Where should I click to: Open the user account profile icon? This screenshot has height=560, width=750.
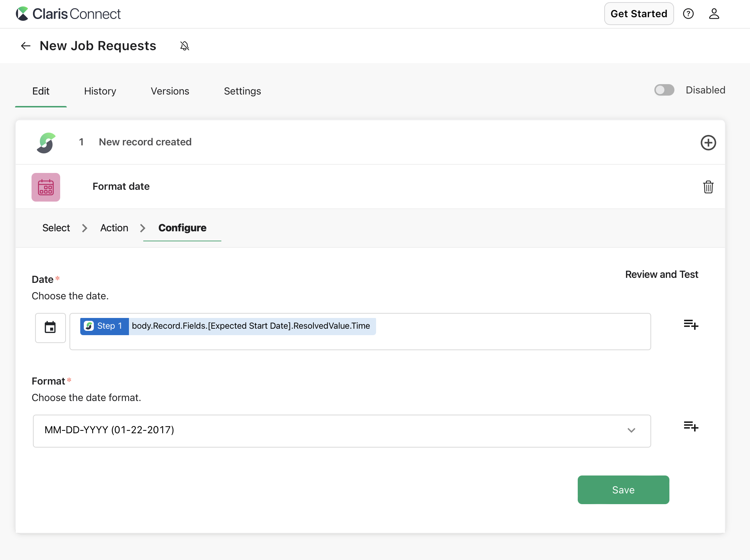pyautogui.click(x=714, y=14)
